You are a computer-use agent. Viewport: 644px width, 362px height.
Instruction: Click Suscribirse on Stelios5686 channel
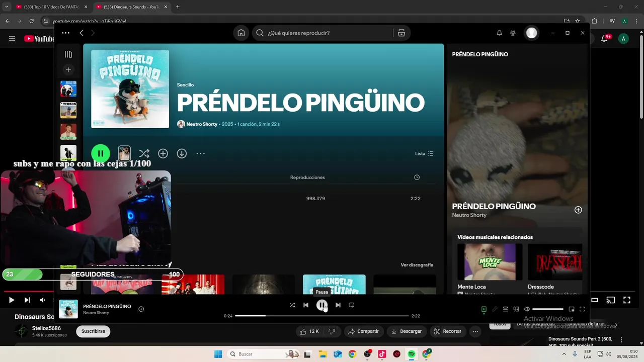tap(93, 331)
